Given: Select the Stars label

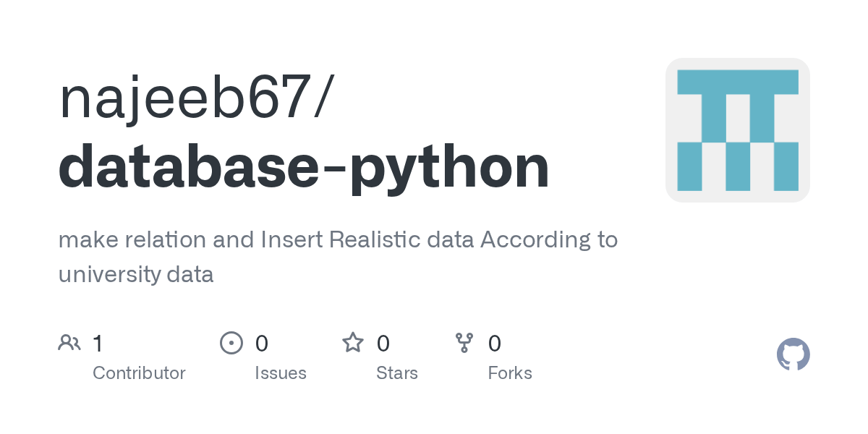Looking at the screenshot, I should [397, 373].
